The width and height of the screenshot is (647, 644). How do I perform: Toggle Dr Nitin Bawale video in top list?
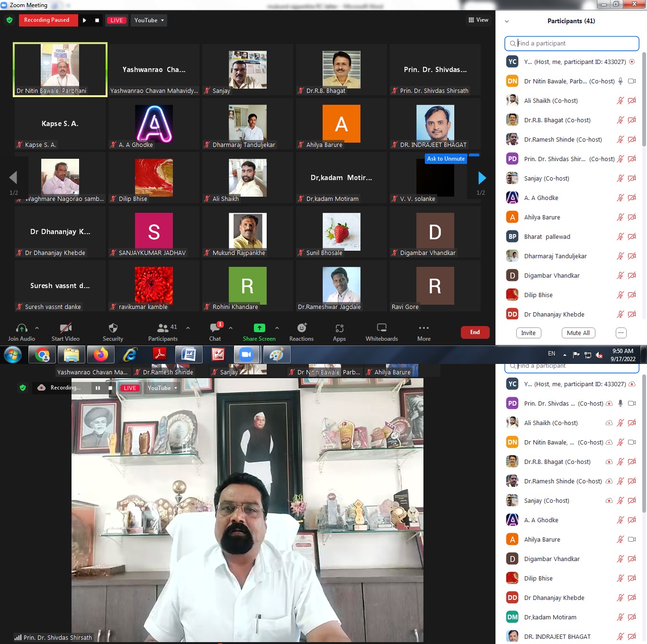[632, 81]
